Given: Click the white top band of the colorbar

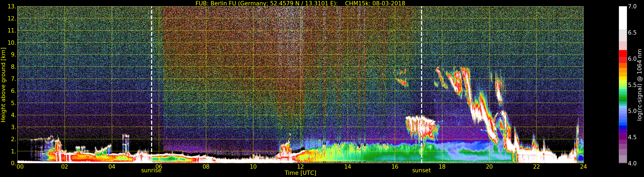Looking at the screenshot, I should tap(623, 18).
